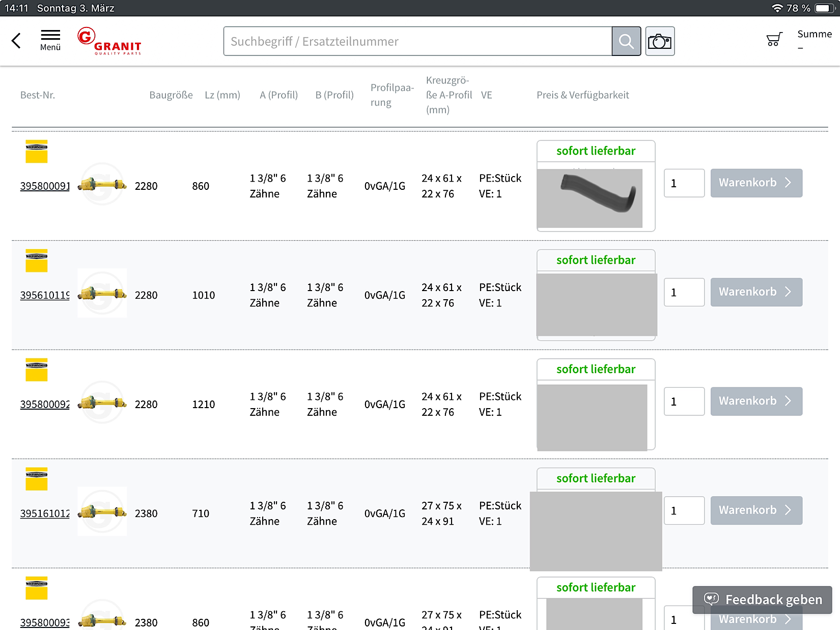Click the magnifying glass search button
The height and width of the screenshot is (630, 840).
point(626,41)
